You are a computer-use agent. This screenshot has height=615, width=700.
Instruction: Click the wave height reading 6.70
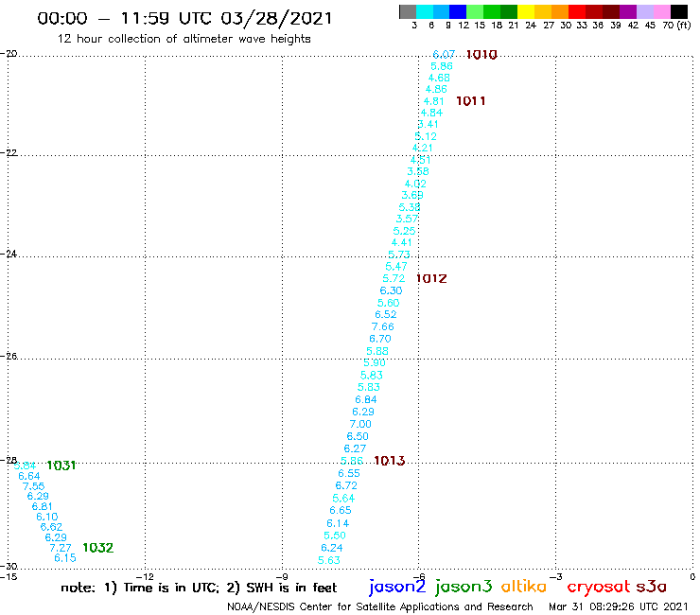(380, 339)
